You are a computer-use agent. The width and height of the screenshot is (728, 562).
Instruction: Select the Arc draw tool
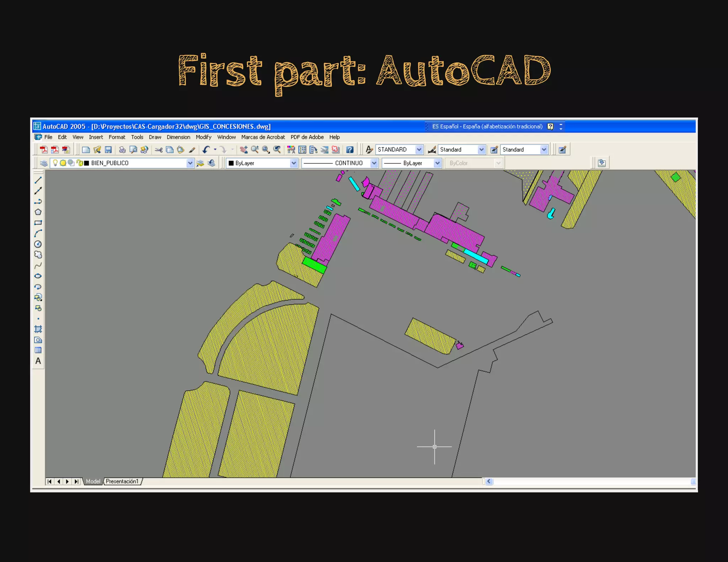[38, 233]
